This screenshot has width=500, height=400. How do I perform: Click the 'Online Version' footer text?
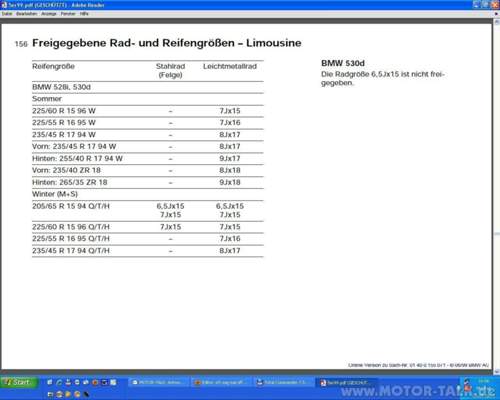pyautogui.click(x=418, y=365)
